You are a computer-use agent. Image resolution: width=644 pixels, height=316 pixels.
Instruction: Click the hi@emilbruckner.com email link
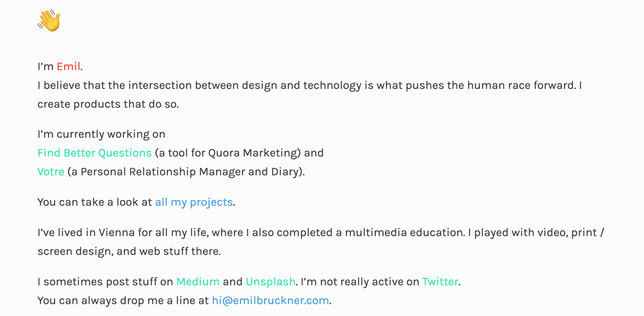[270, 300]
